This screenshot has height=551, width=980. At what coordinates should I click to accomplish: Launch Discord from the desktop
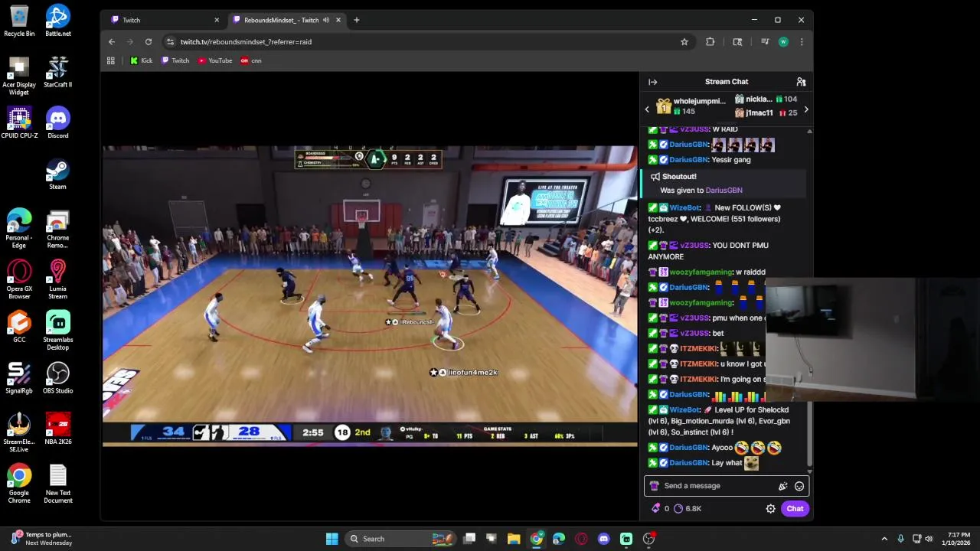click(58, 123)
